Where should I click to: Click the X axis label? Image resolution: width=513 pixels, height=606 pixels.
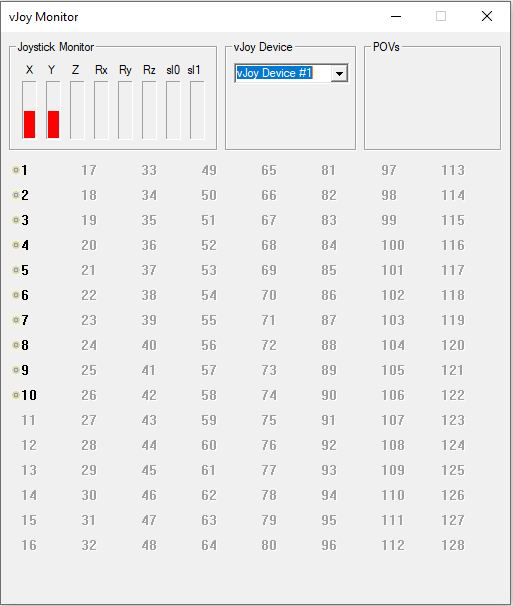[x=29, y=70]
